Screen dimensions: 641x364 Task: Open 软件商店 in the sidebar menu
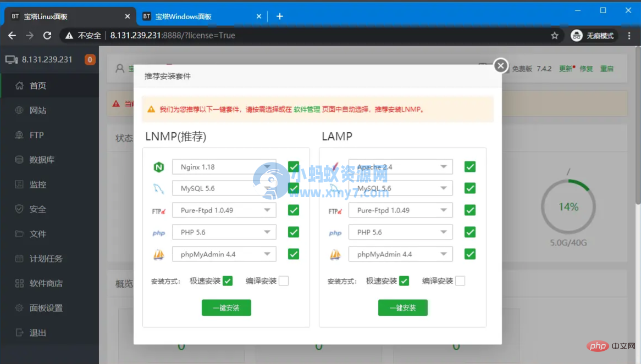click(x=49, y=283)
